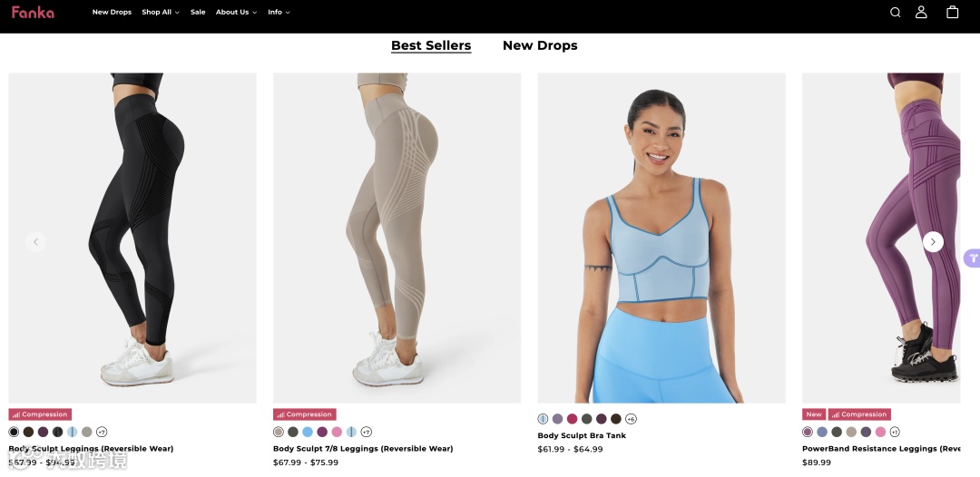Open Body Sculpt 7/8 Leggings product link
The width and height of the screenshot is (980, 477).
pyautogui.click(x=363, y=448)
